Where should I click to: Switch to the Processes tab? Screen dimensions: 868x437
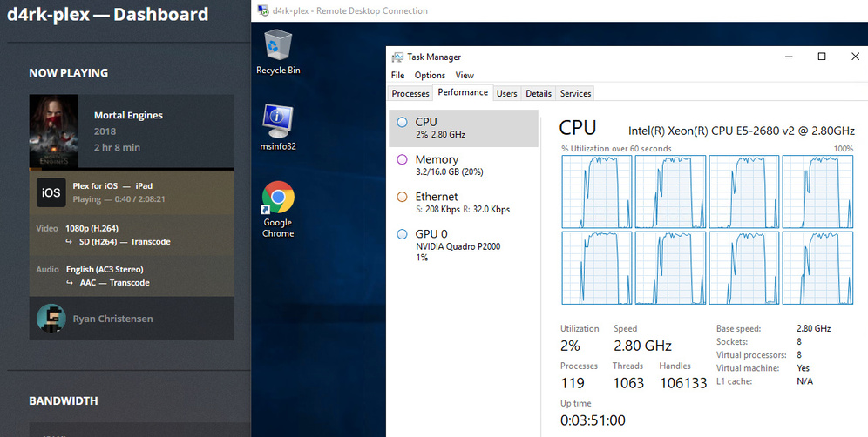click(x=410, y=93)
